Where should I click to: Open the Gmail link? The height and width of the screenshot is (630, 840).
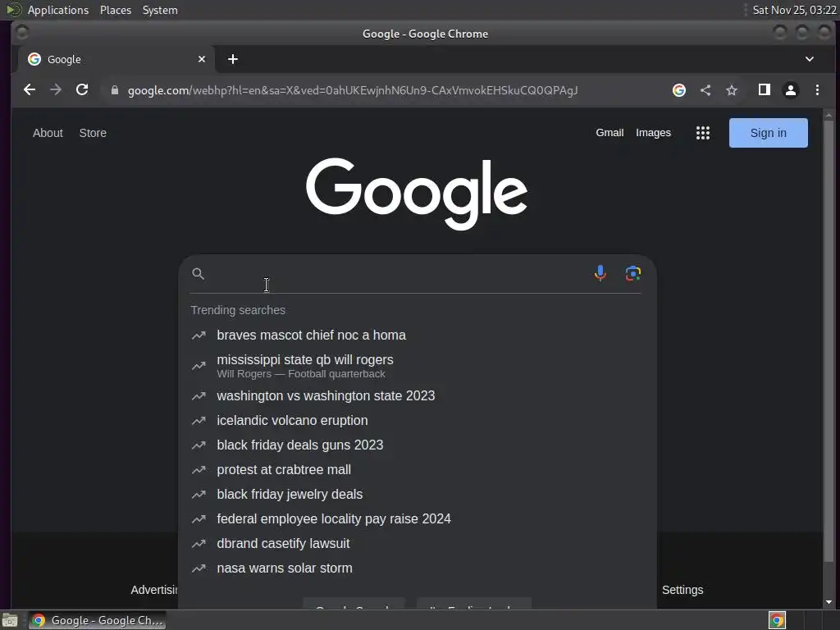click(609, 133)
